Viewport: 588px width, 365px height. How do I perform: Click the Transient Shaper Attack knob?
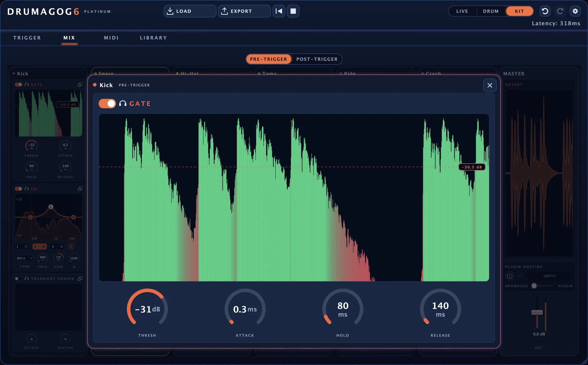(x=32, y=339)
